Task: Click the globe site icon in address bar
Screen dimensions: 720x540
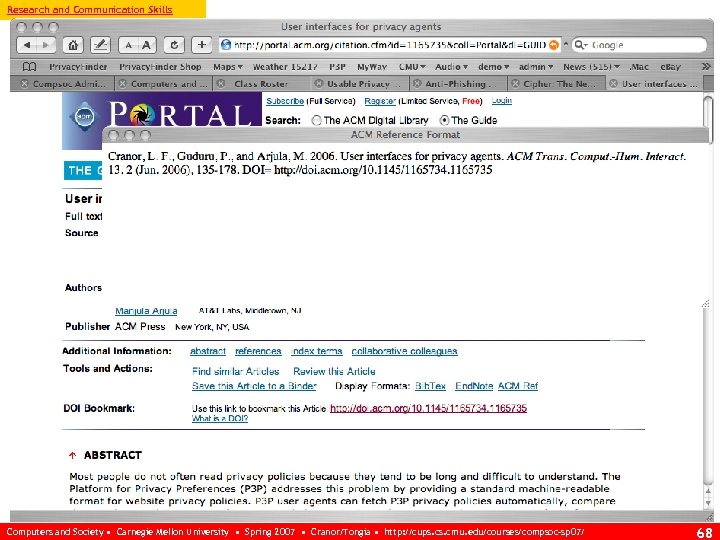Action: pos(225,45)
